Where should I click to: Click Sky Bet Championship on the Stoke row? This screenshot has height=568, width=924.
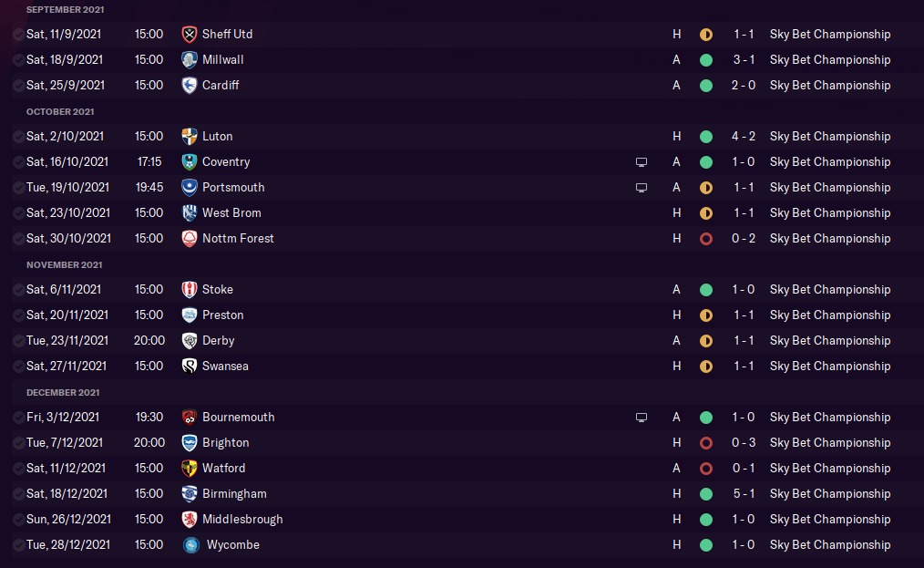(x=830, y=290)
